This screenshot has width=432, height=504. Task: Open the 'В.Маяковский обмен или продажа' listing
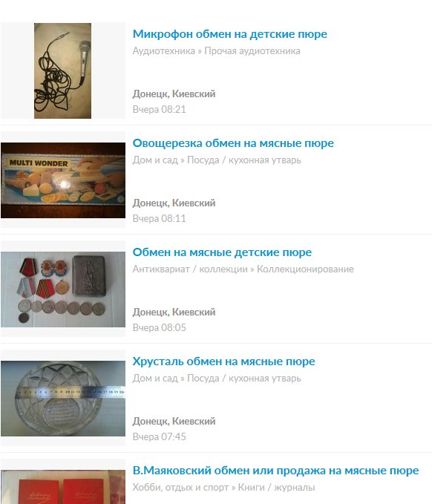[276, 471]
